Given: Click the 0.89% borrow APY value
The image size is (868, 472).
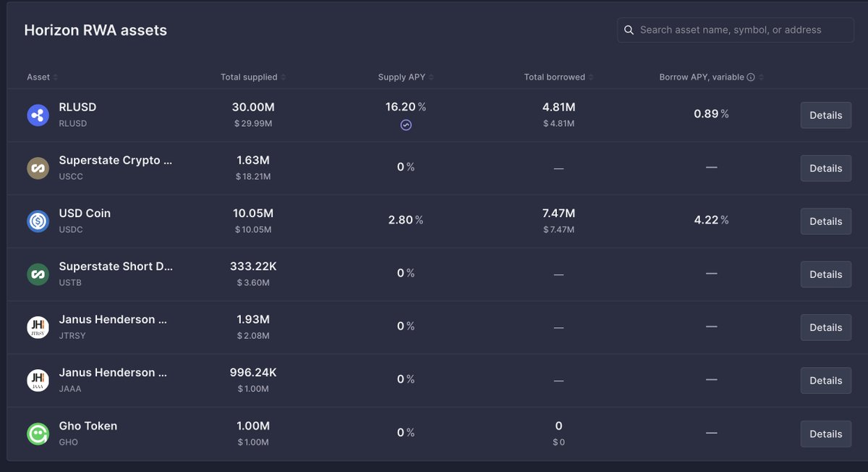Looking at the screenshot, I should pos(712,114).
